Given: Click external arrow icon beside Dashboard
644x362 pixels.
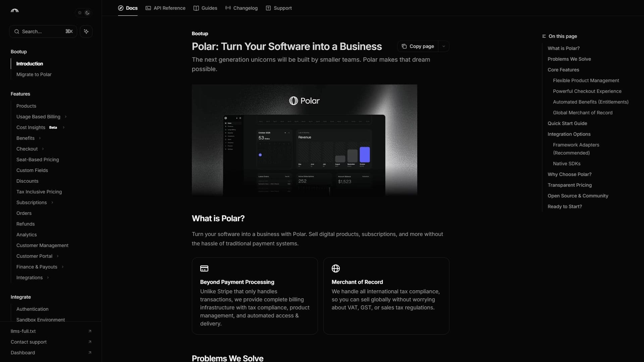Looking at the screenshot, I should pyautogui.click(x=90, y=353).
